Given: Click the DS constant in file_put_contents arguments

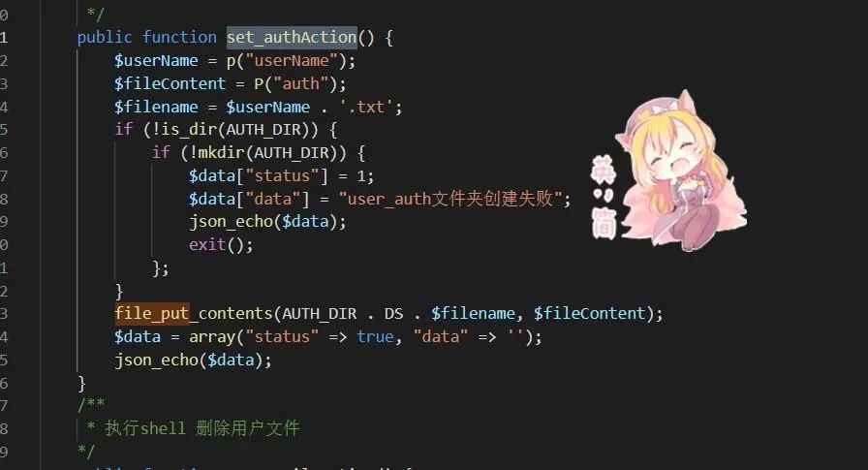Looking at the screenshot, I should (393, 314).
